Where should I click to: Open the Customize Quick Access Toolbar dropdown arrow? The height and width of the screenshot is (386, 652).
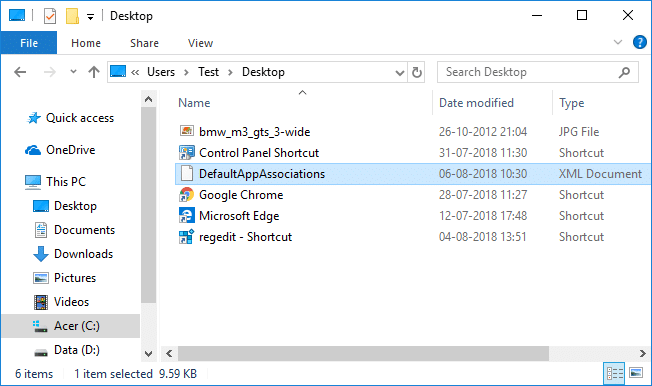pyautogui.click(x=90, y=17)
